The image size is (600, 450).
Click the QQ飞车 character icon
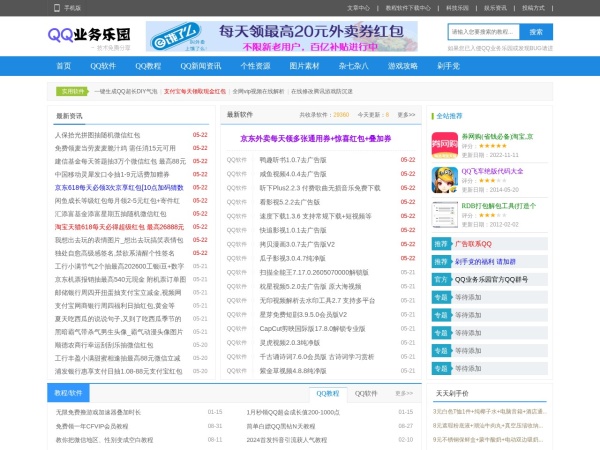point(445,180)
